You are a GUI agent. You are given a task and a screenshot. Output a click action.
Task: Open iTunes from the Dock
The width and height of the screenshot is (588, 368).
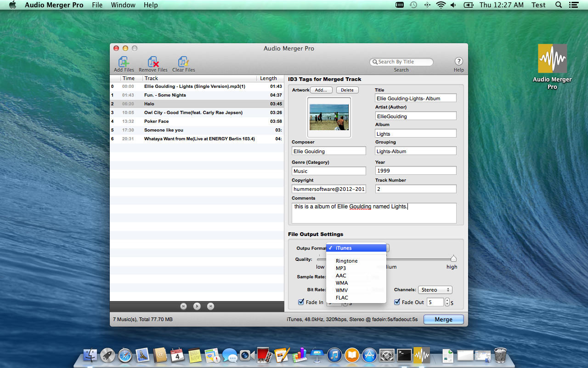[334, 355]
